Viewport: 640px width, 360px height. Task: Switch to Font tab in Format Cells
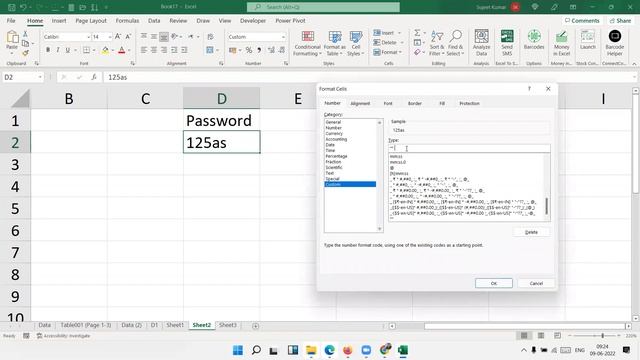pos(388,103)
